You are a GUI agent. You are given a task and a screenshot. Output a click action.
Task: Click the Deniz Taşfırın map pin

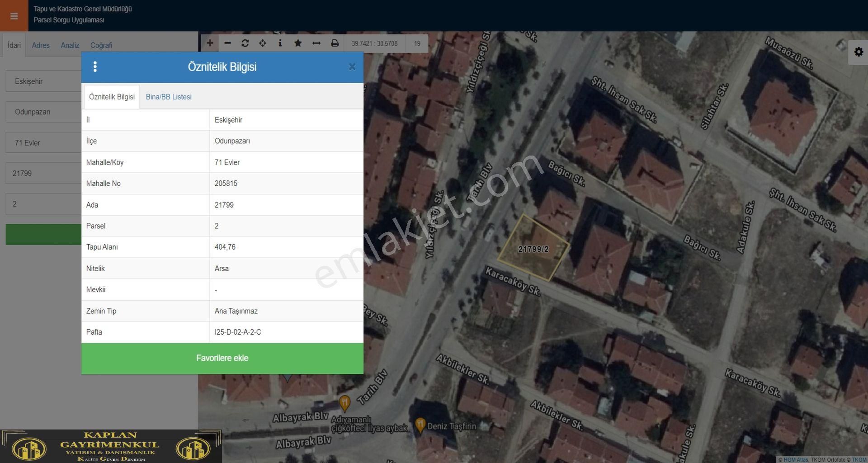pos(420,425)
